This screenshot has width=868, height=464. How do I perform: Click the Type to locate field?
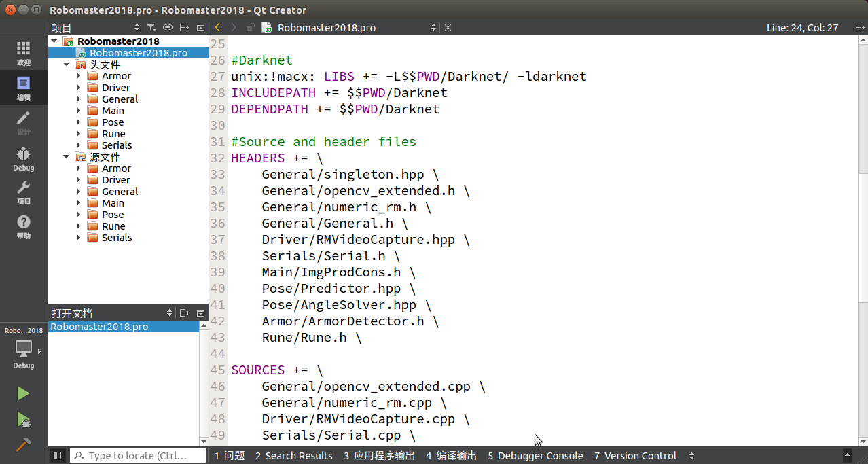138,456
